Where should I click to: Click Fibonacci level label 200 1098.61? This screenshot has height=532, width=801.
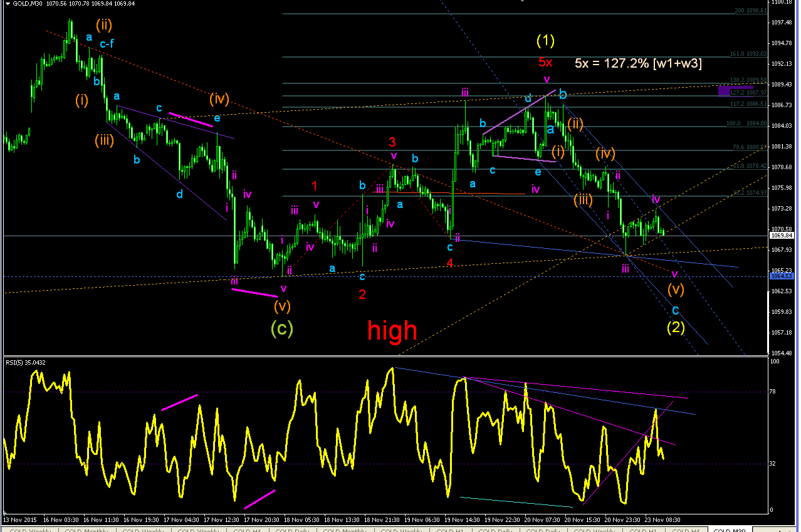point(750,11)
